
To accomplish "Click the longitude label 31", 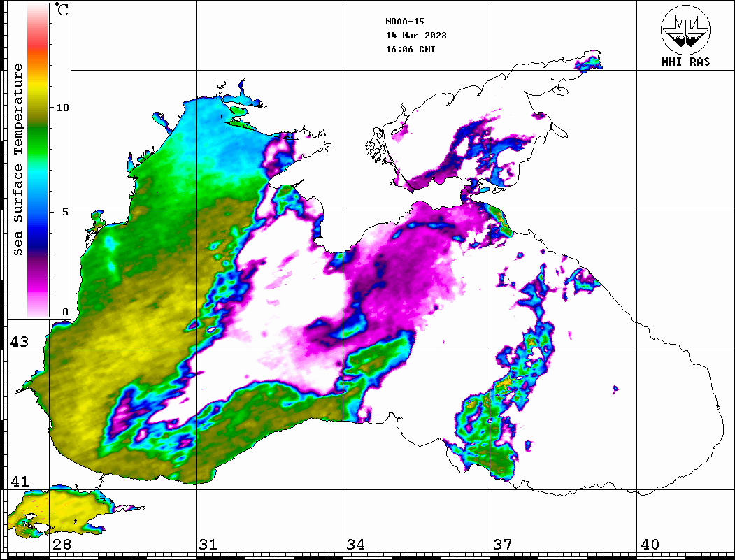I will (x=208, y=545).
